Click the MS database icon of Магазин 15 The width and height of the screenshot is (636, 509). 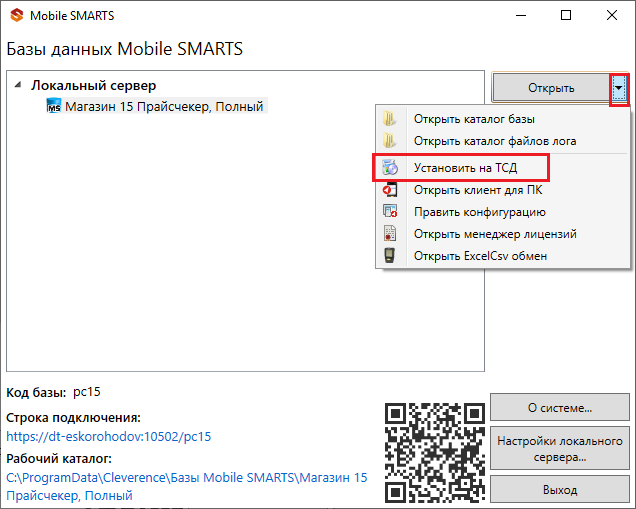(54, 106)
